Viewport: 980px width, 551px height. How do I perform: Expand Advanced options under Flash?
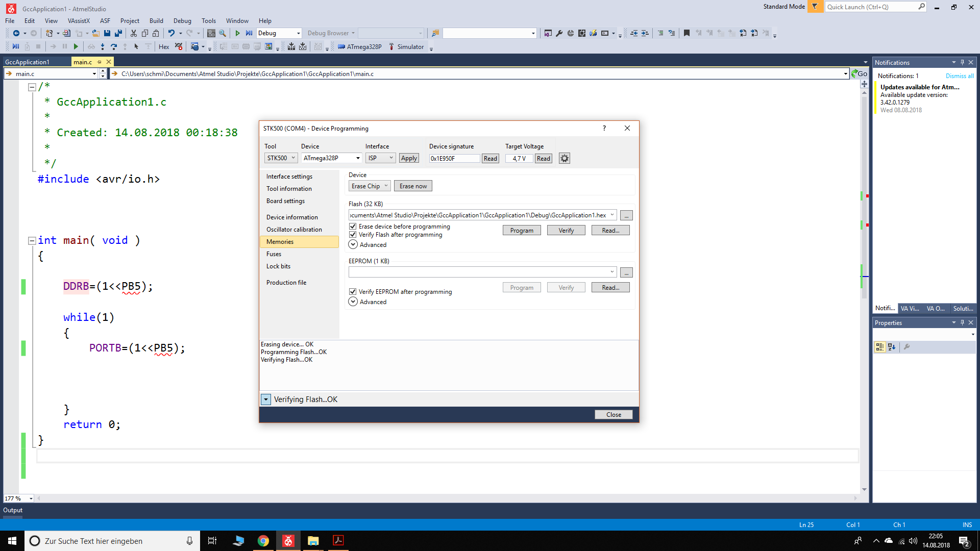click(353, 245)
